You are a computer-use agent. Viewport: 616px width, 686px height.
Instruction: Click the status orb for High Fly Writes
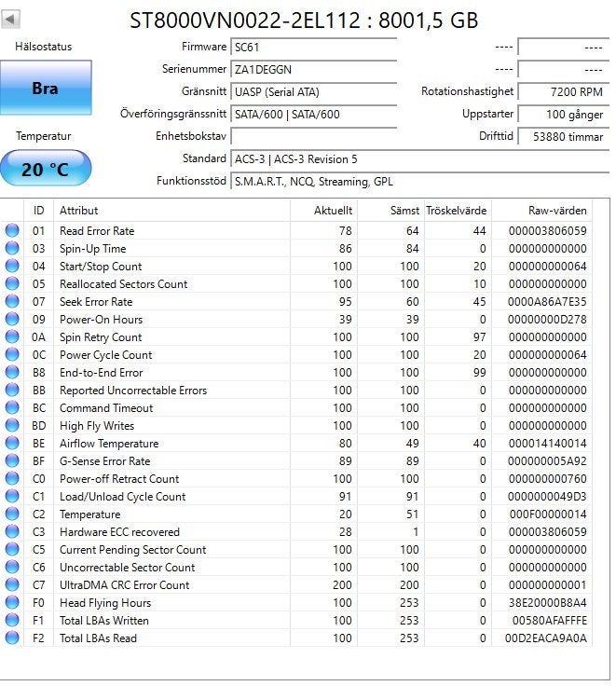coord(12,425)
